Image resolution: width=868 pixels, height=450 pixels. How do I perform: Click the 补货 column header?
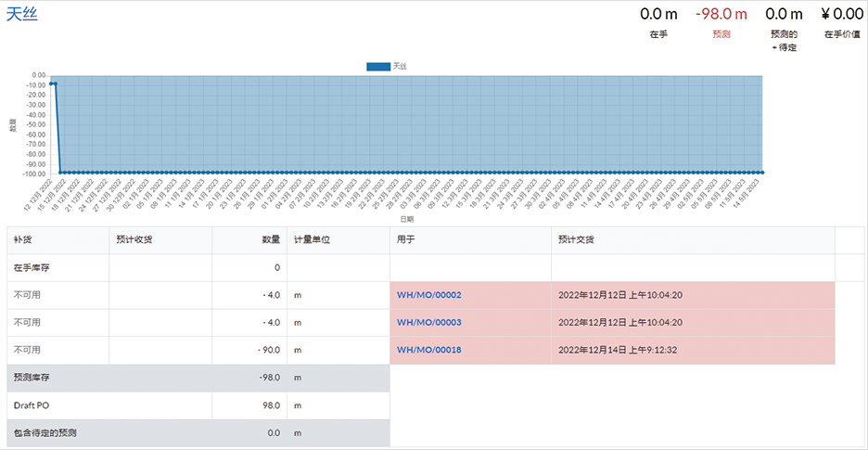tap(23, 239)
